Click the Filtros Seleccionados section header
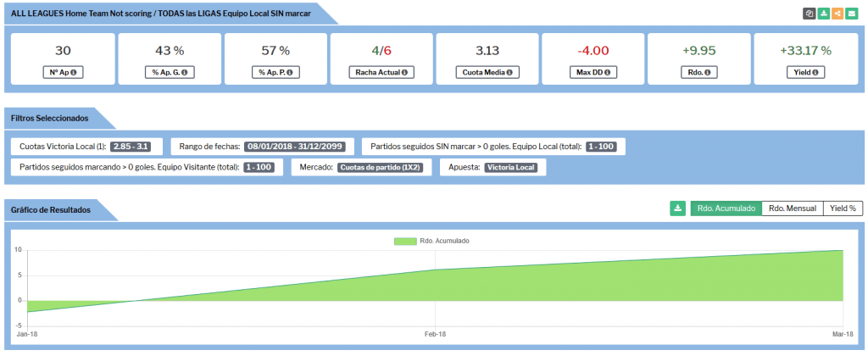The width and height of the screenshot is (868, 356). pos(49,119)
